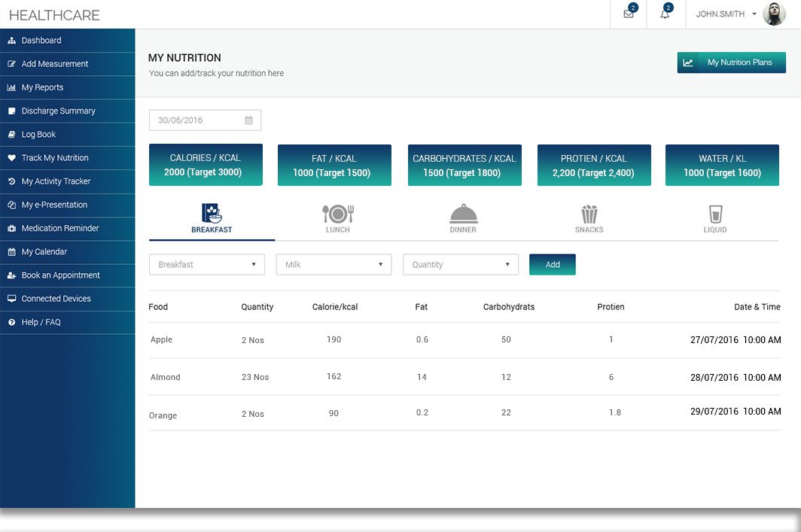This screenshot has width=801, height=532.
Task: Click the Date & Time column header
Action: pyautogui.click(x=757, y=307)
